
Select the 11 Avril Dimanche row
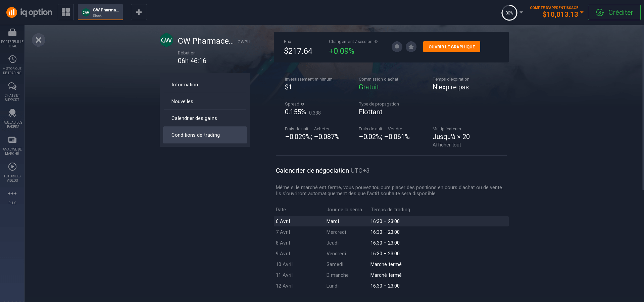click(x=391, y=275)
